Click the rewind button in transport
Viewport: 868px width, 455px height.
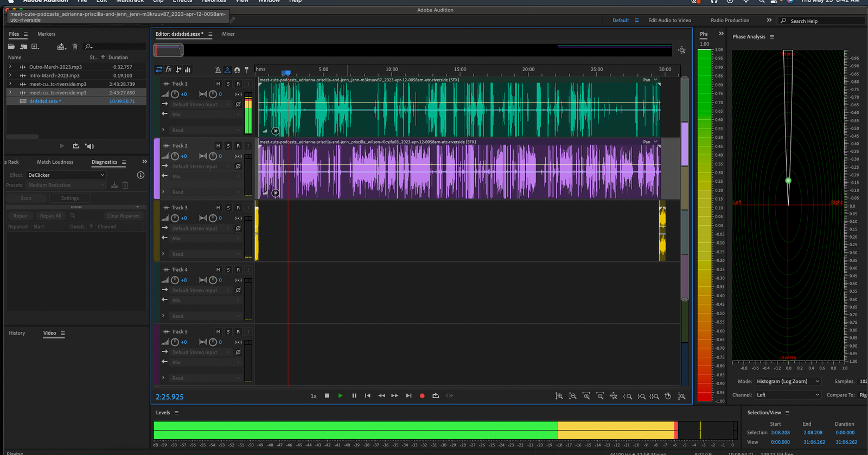(381, 396)
